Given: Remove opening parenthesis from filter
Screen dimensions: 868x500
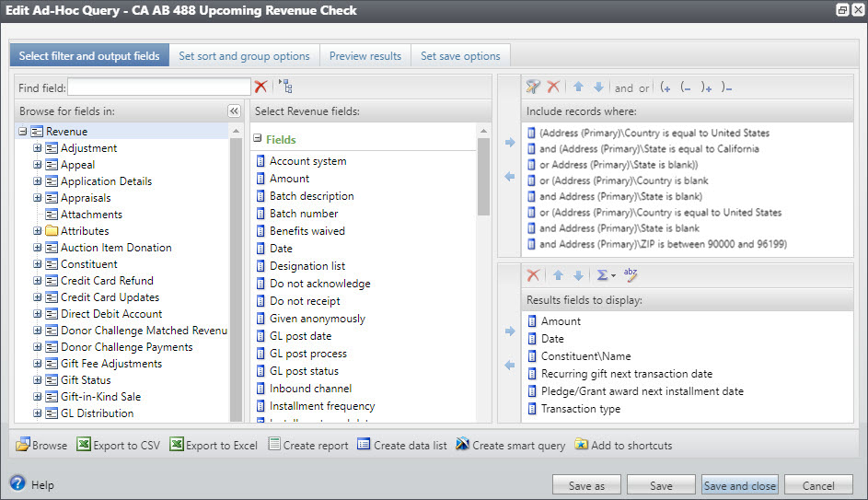Looking at the screenshot, I should (686, 87).
